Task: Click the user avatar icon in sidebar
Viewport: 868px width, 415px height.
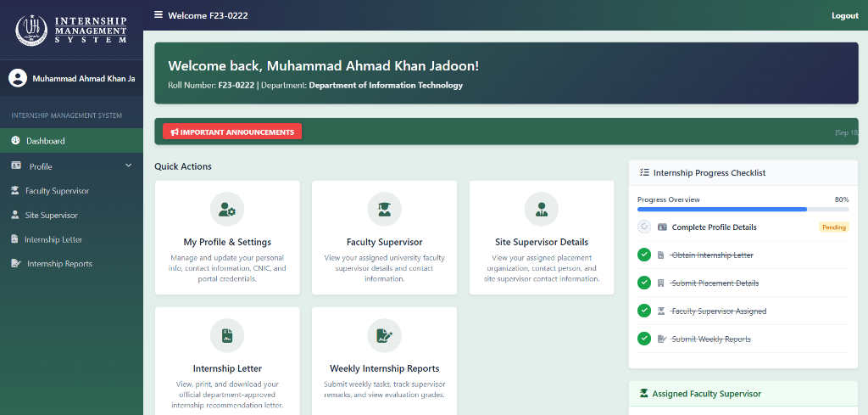Action: pyautogui.click(x=18, y=78)
